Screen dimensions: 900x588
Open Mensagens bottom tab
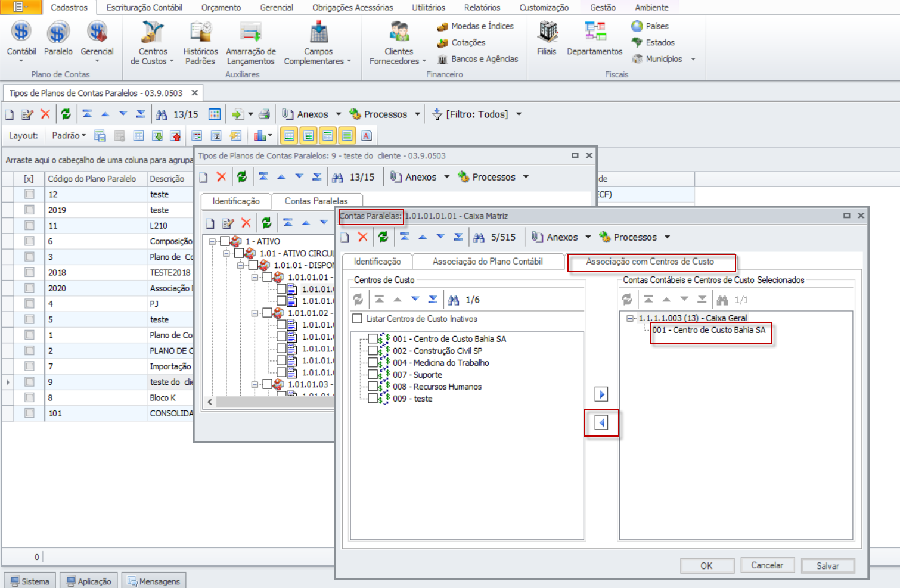pos(154,581)
